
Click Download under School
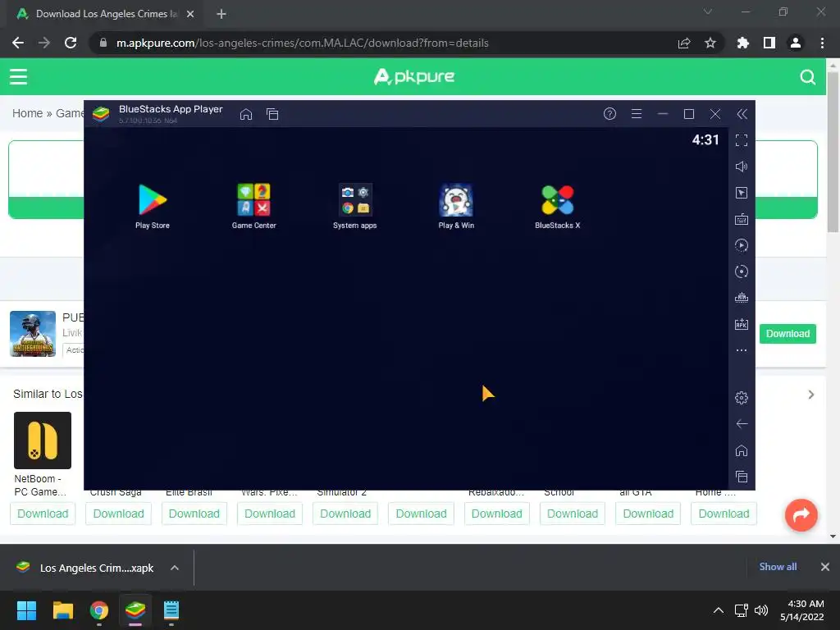(x=573, y=514)
